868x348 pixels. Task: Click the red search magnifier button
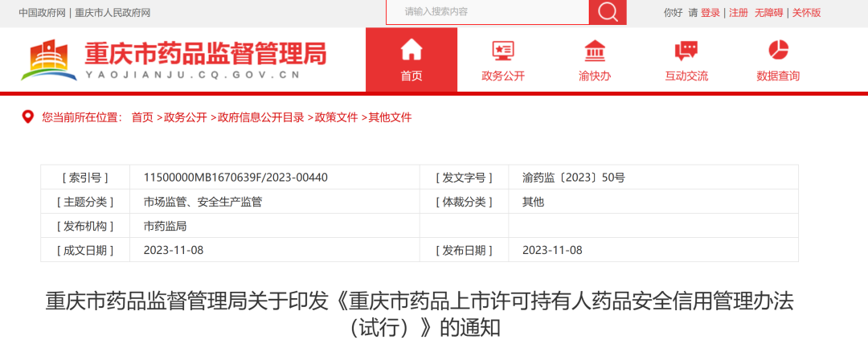(608, 12)
